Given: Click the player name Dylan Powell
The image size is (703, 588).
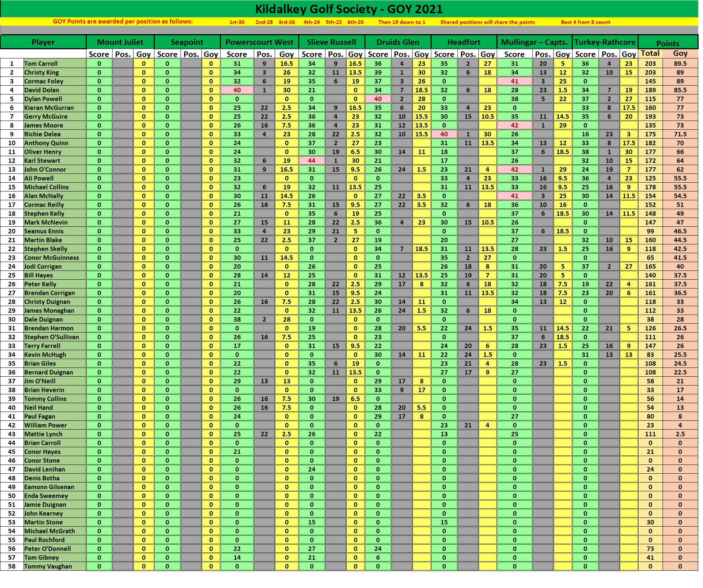Looking at the screenshot, I should 43,99.
